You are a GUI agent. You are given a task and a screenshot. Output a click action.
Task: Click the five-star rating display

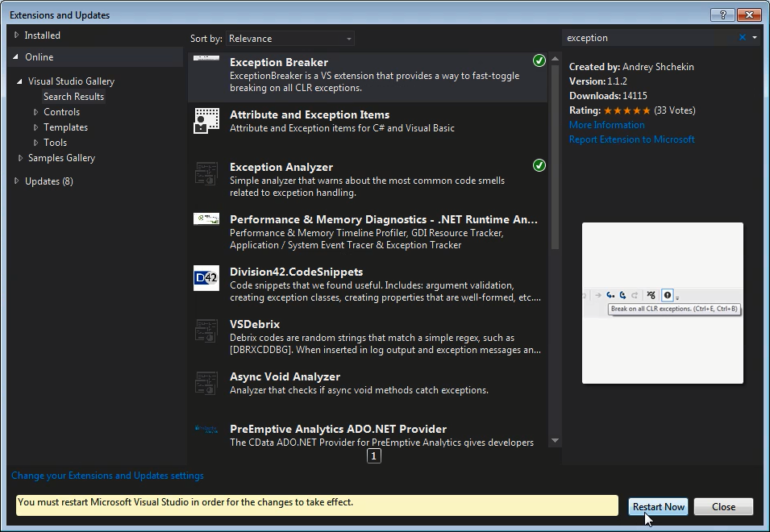click(627, 110)
